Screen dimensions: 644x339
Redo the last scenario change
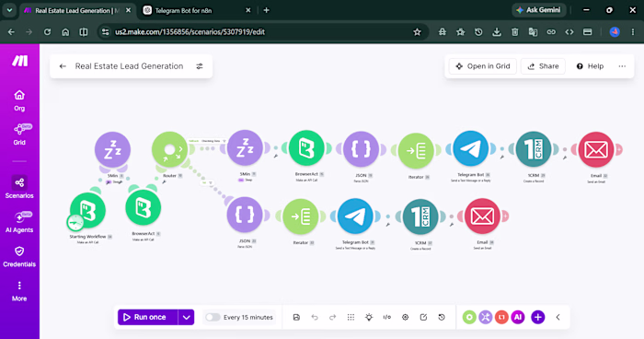(333, 317)
